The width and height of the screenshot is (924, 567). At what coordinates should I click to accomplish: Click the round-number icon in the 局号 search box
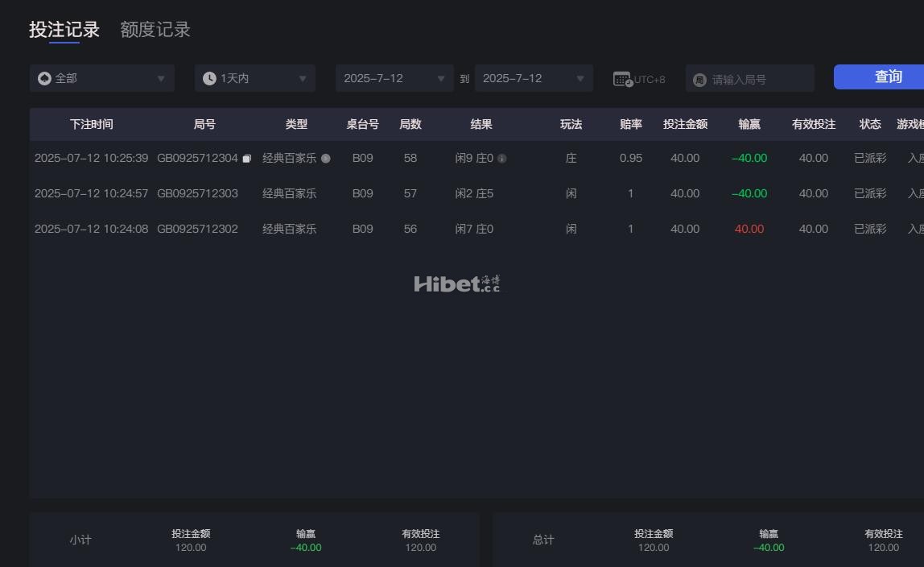699,80
